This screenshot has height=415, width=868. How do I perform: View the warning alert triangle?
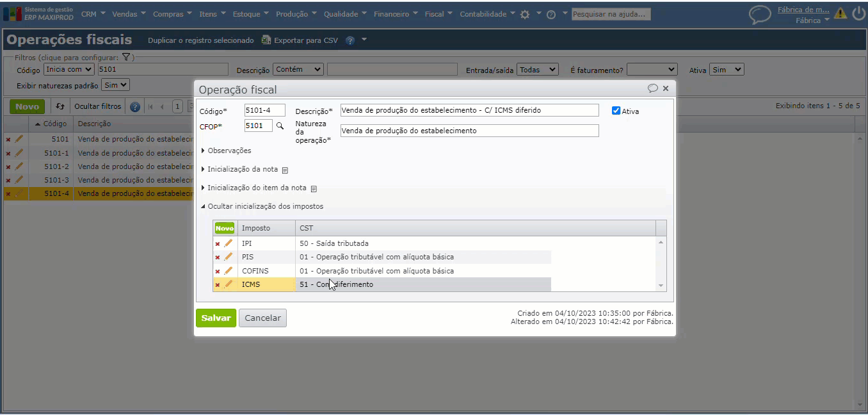tap(840, 13)
